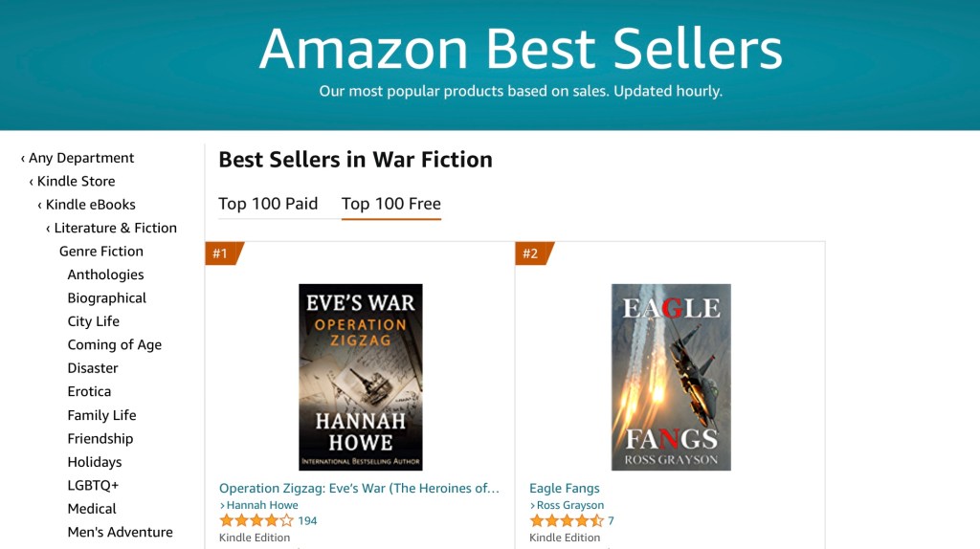Click the star rating for Eagle Fangs
980x549 pixels.
pyautogui.click(x=567, y=521)
